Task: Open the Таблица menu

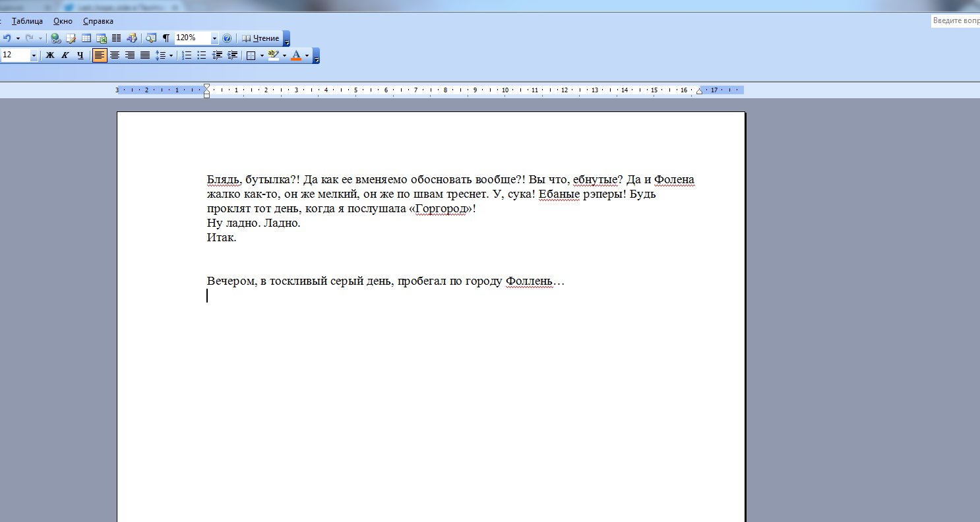Action: coord(27,21)
